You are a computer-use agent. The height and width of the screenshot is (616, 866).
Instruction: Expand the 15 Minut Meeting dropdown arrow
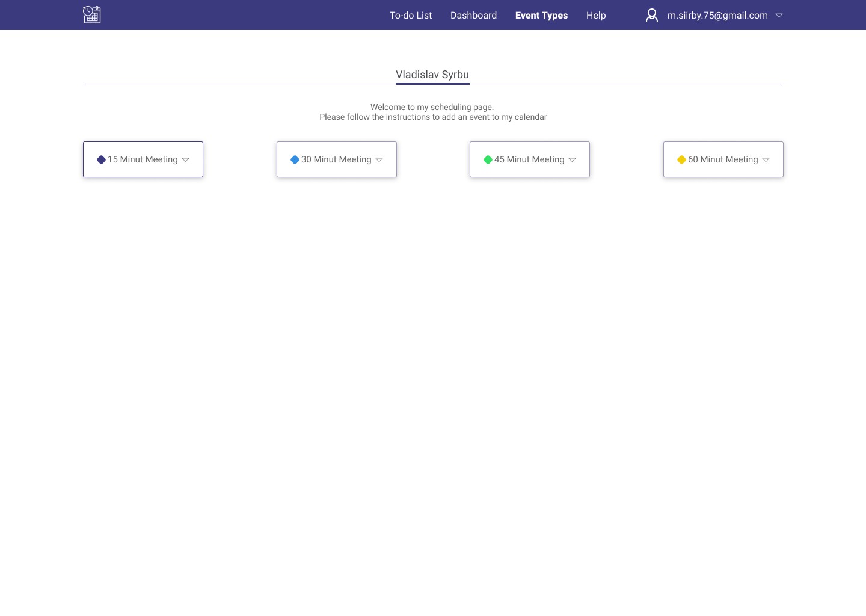pos(185,160)
